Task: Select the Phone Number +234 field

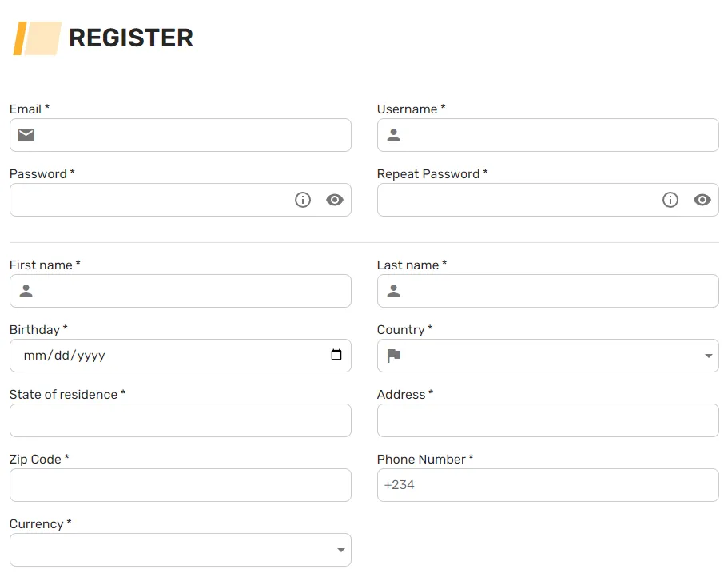Action: coord(548,485)
